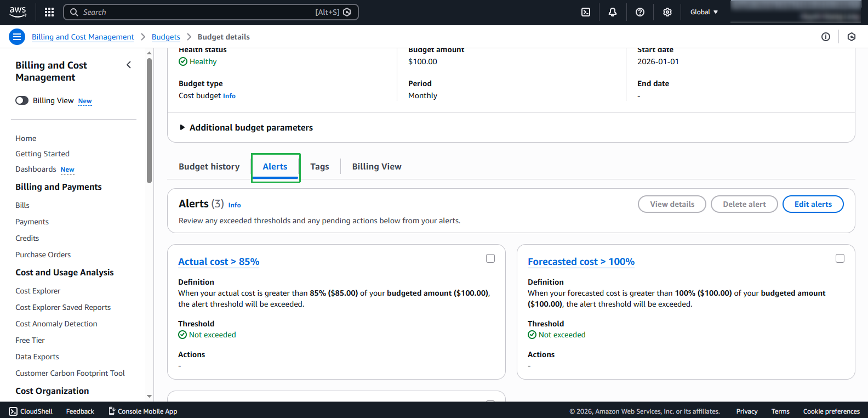868x418 pixels.
Task: Open Cost Anomaly Detection
Action: coord(56,324)
